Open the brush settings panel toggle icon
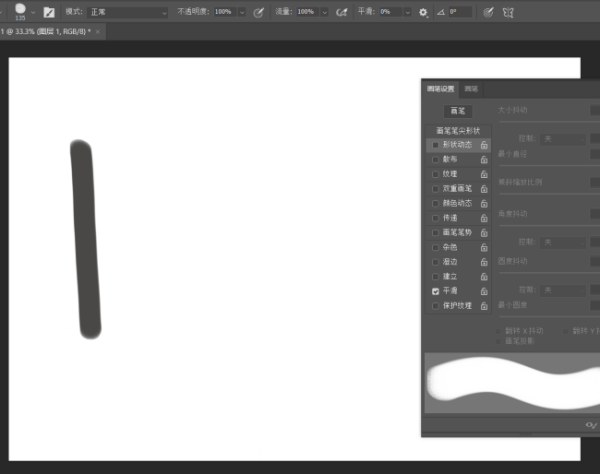This screenshot has width=600, height=474. coord(49,13)
